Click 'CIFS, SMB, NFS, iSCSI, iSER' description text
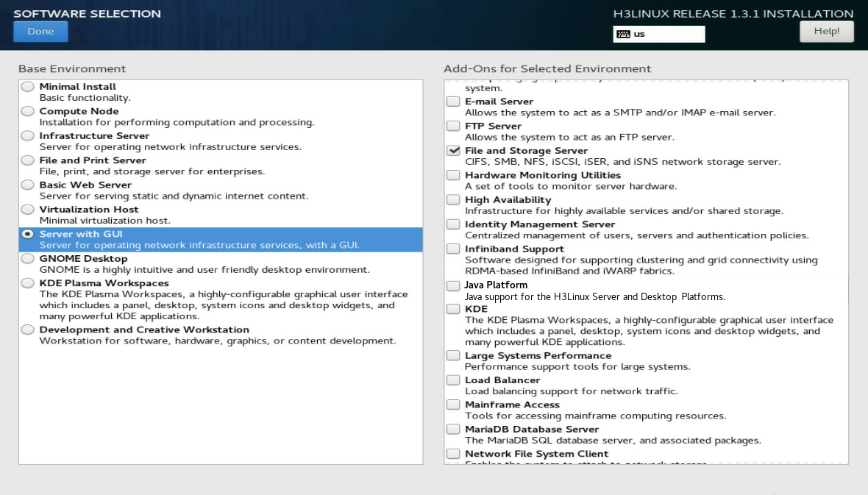The image size is (868, 495). pyautogui.click(x=623, y=162)
